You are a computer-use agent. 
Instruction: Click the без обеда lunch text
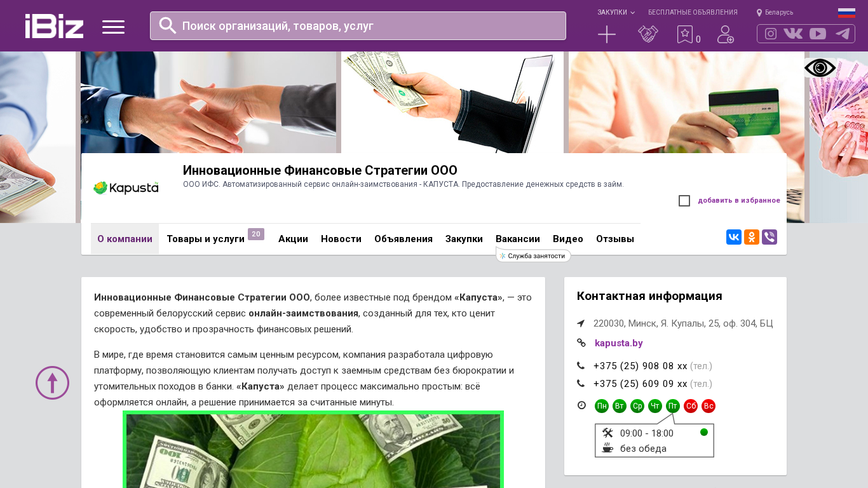tap(643, 449)
